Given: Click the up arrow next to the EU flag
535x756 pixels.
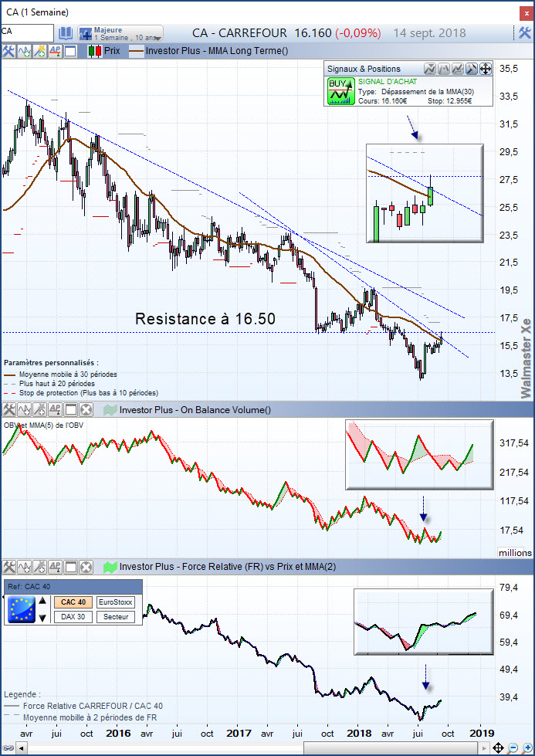Looking at the screenshot, I should pos(42,601).
